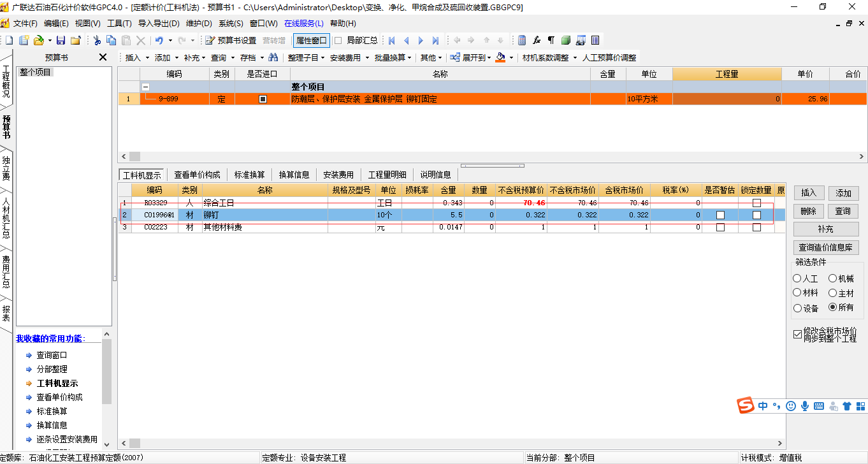Click the paint bucket fill color icon
The height and width of the screenshot is (464, 868).
[500, 57]
